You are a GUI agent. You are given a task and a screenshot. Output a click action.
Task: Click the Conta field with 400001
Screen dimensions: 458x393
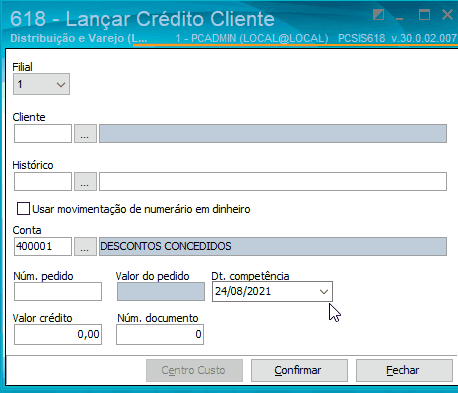click(43, 246)
